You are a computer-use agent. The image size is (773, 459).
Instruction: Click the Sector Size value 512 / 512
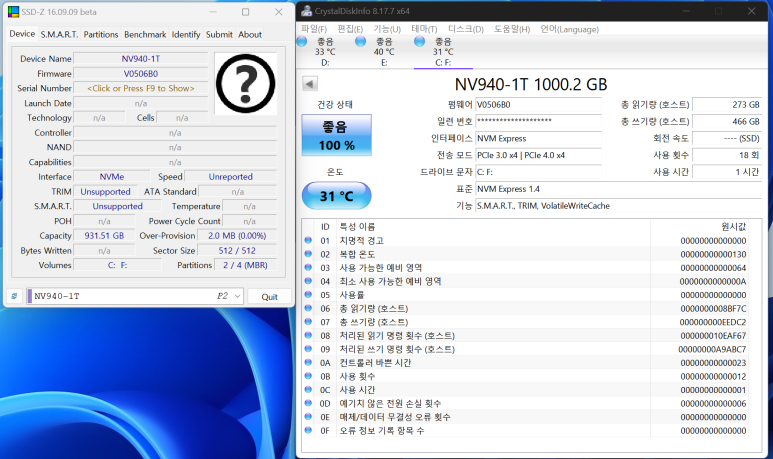pos(237,250)
